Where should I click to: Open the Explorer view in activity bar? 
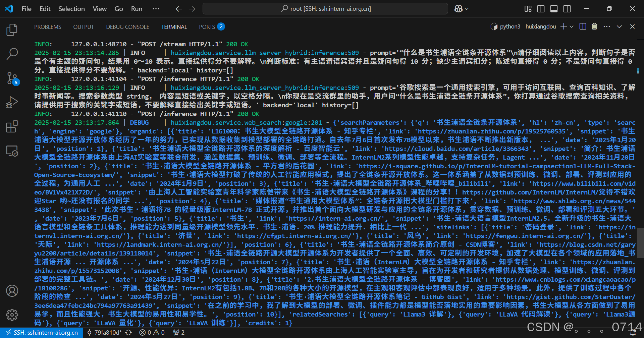coord(12,30)
